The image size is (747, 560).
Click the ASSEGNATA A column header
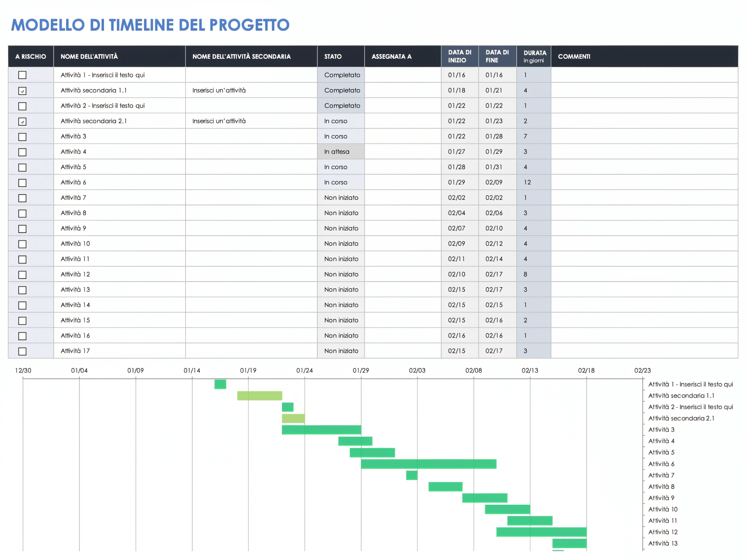(403, 56)
